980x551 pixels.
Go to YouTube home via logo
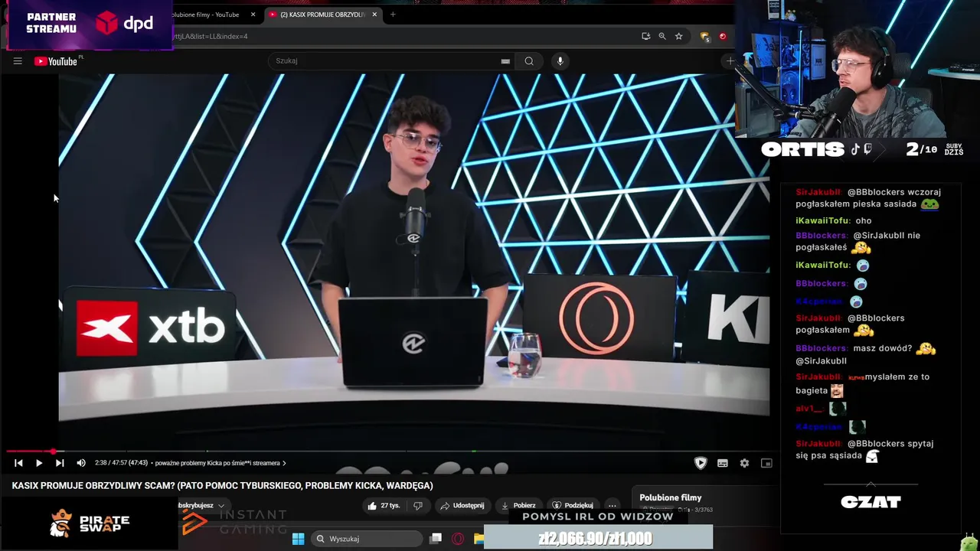click(x=56, y=61)
